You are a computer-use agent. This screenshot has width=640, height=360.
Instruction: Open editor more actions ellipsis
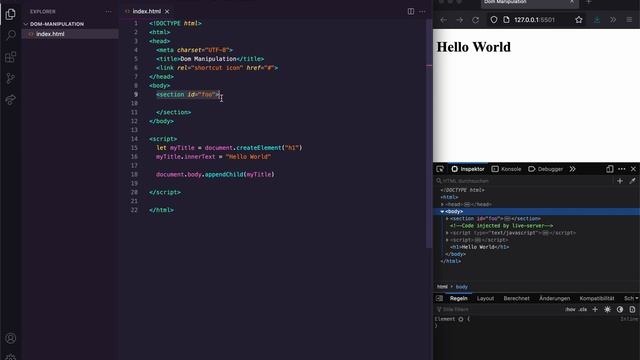[422, 11]
